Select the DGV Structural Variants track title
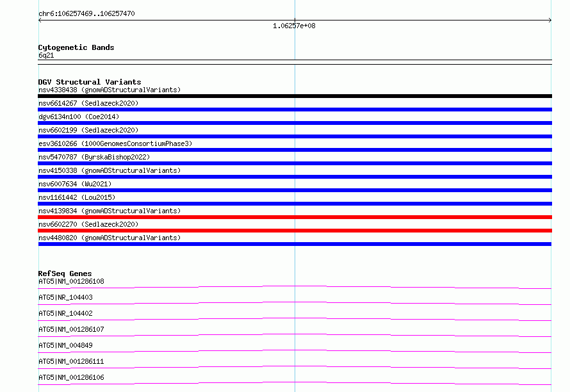 [90, 82]
